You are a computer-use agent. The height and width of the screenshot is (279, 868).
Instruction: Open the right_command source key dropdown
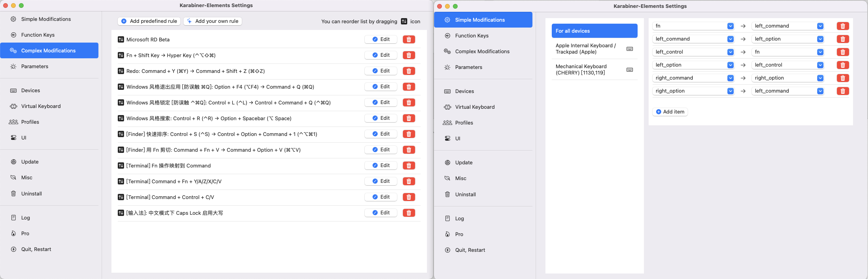click(730, 78)
